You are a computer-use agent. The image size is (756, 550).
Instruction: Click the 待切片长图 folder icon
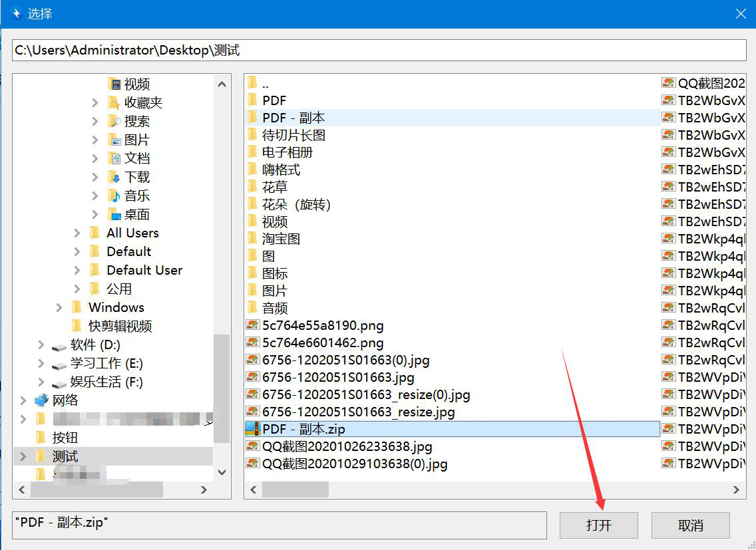tap(252, 135)
